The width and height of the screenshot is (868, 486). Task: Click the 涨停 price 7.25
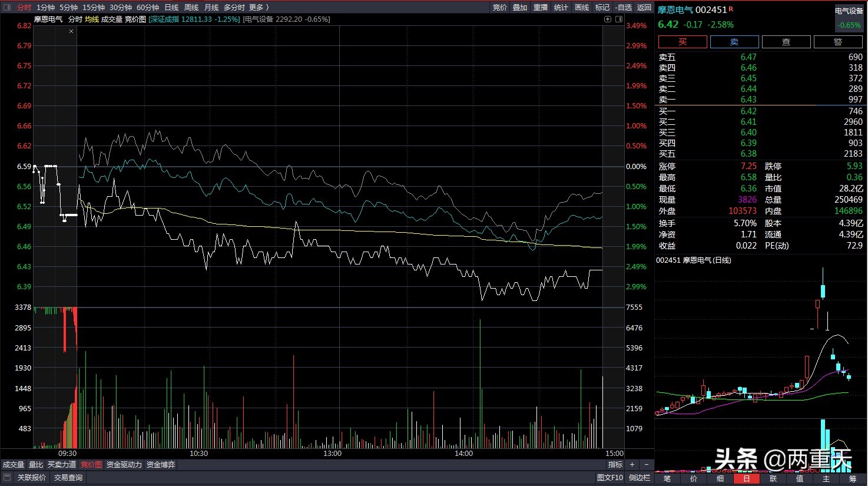pyautogui.click(x=748, y=166)
